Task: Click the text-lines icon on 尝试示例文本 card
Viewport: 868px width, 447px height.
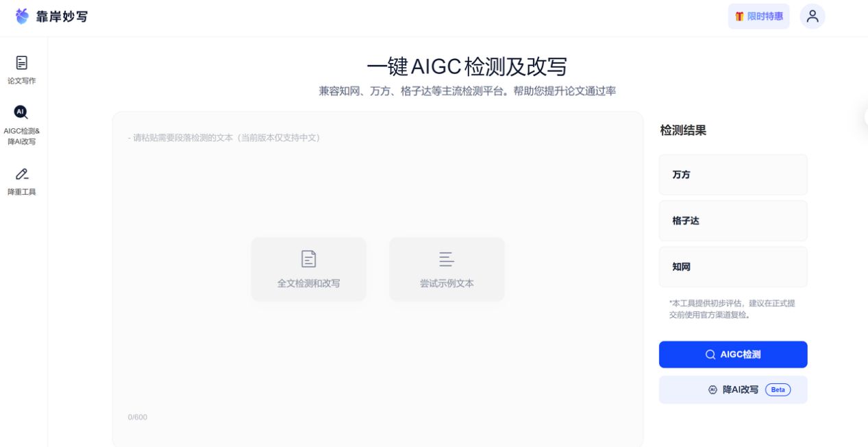Action: [447, 259]
